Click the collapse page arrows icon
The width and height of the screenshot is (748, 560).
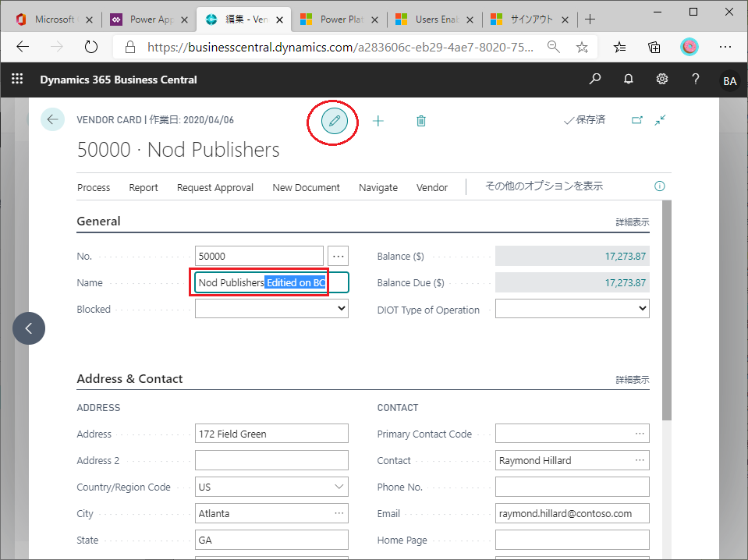pyautogui.click(x=660, y=120)
